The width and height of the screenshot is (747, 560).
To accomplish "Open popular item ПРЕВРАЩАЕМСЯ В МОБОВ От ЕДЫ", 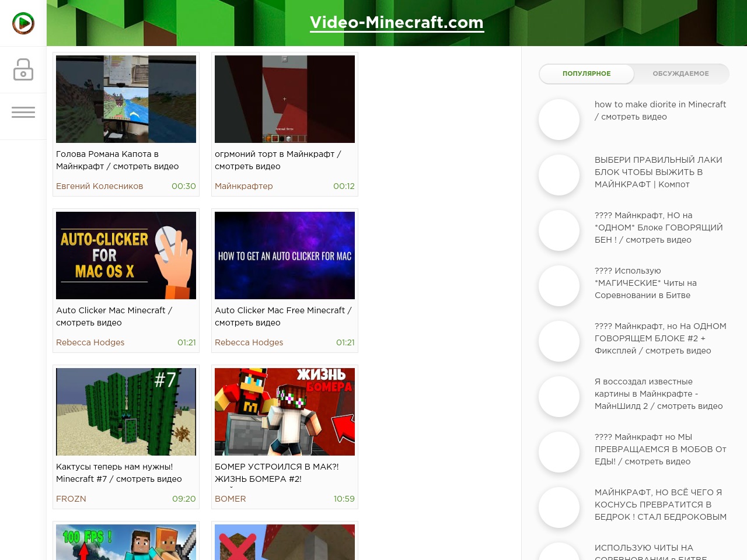I will (661, 449).
